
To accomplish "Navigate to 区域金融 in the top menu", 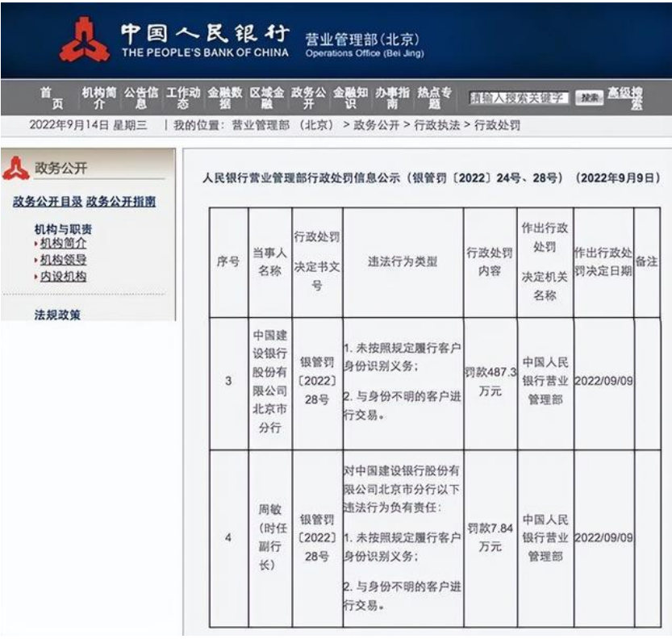I will [267, 98].
